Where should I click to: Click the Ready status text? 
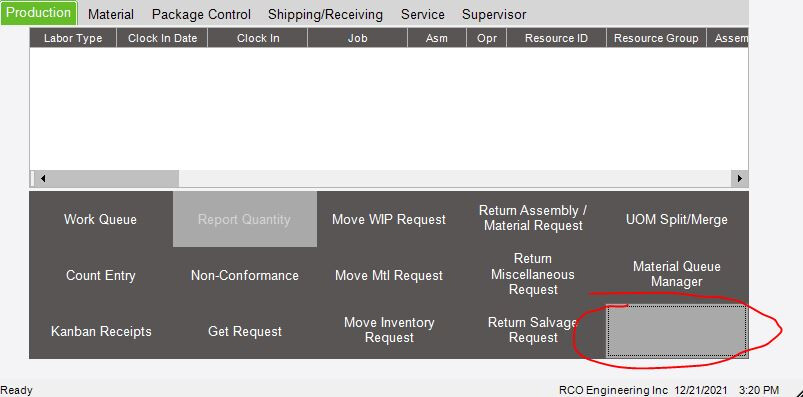pyautogui.click(x=16, y=390)
